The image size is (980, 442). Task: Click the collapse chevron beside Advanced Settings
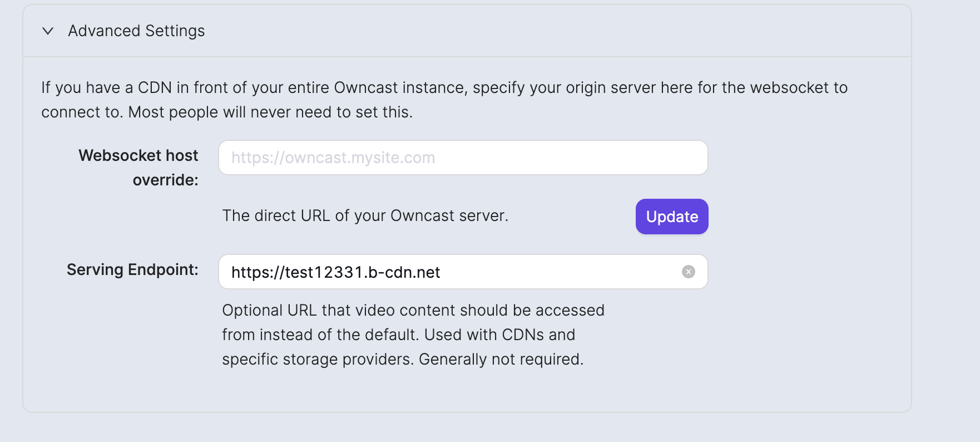[47, 32]
